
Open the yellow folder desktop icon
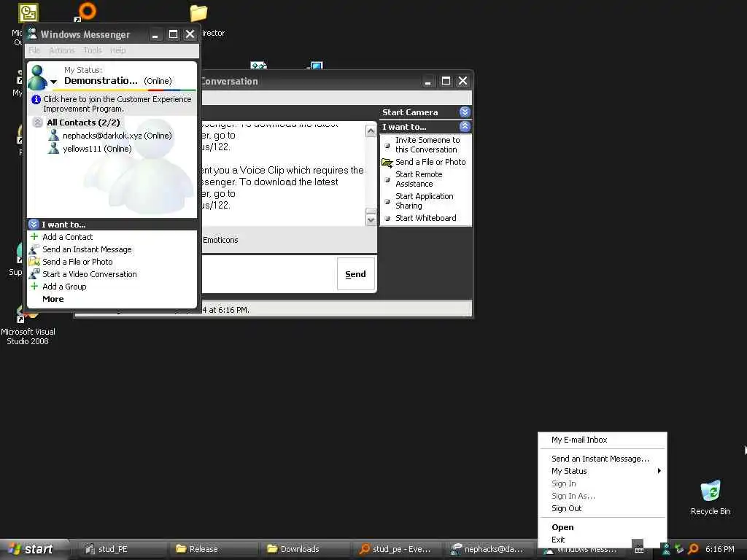[198, 13]
